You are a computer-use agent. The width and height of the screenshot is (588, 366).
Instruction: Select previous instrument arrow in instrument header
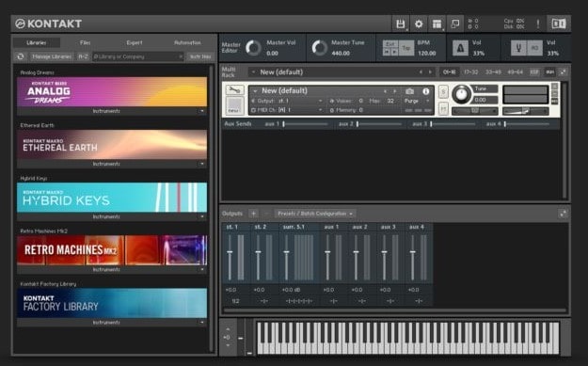385,91
